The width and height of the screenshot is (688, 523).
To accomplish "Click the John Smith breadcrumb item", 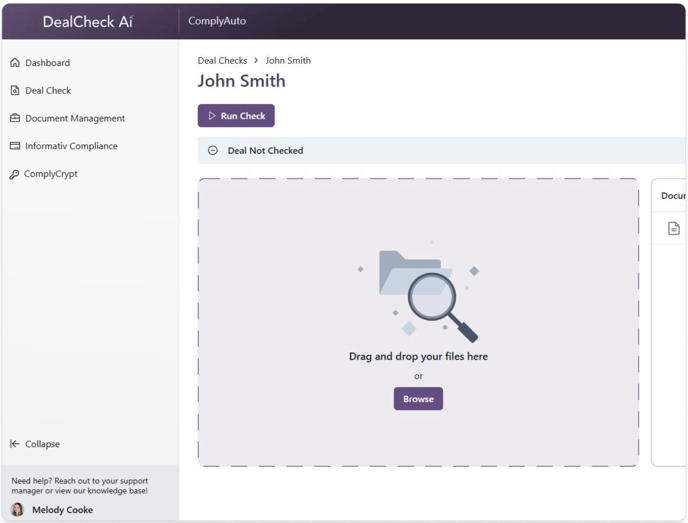I will (x=288, y=61).
